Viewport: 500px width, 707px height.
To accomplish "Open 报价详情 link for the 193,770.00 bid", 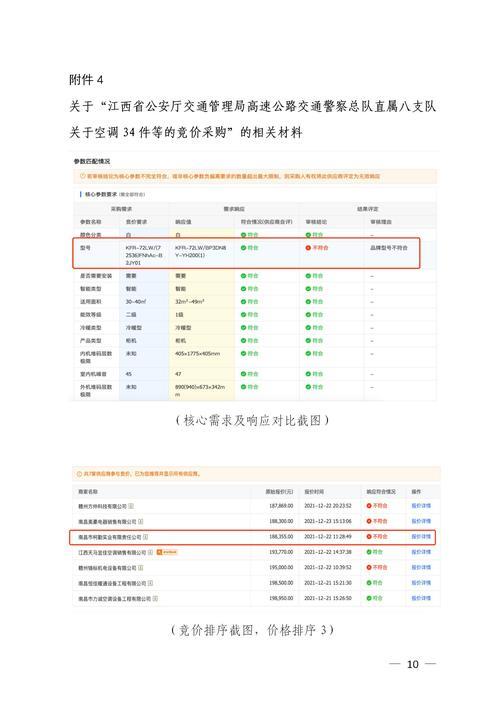I will tap(421, 552).
